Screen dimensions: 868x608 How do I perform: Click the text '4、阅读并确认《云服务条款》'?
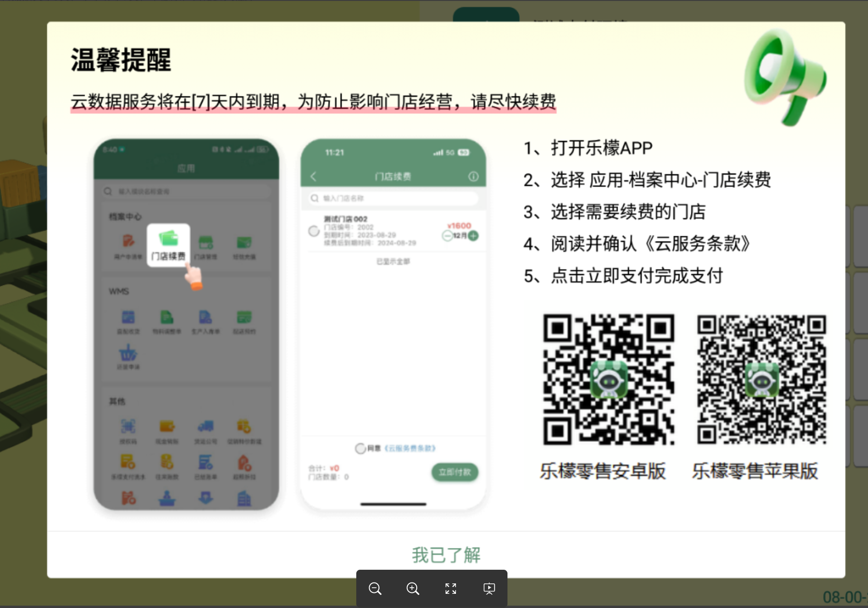(637, 244)
